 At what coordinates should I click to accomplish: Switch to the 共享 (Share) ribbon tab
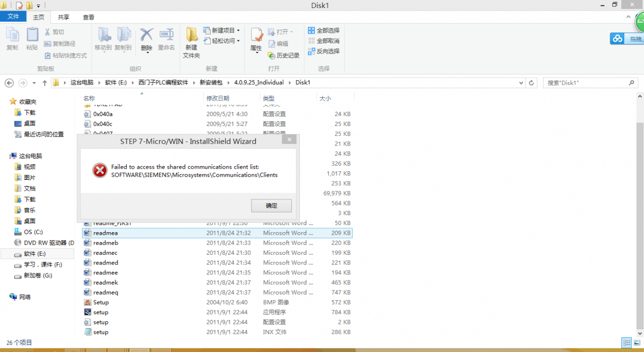click(x=63, y=17)
